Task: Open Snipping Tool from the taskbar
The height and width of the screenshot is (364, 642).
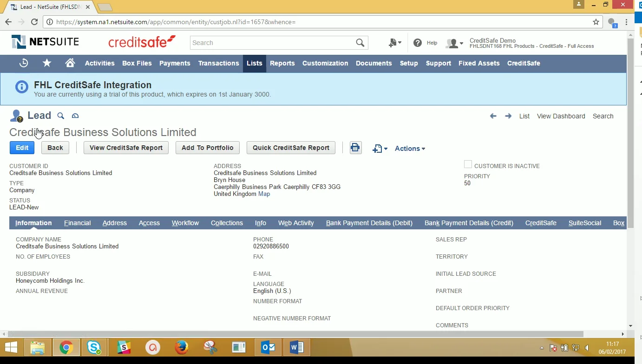Action: point(210,347)
